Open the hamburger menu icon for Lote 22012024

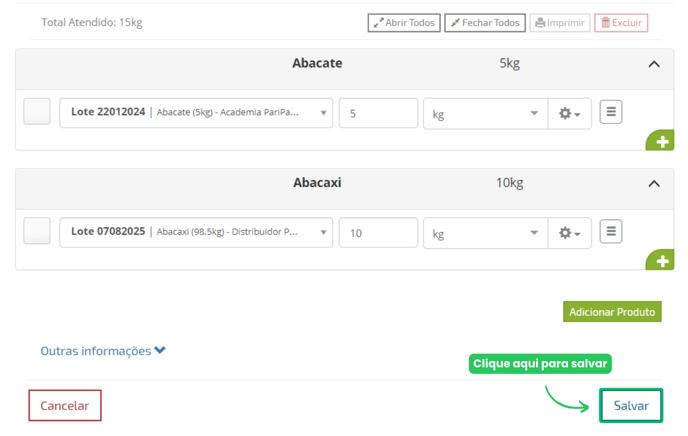coord(611,112)
